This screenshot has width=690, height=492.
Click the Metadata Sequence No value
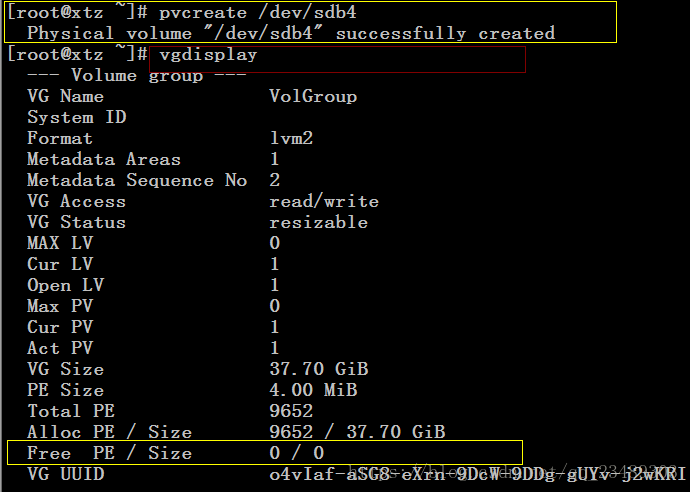(x=275, y=180)
